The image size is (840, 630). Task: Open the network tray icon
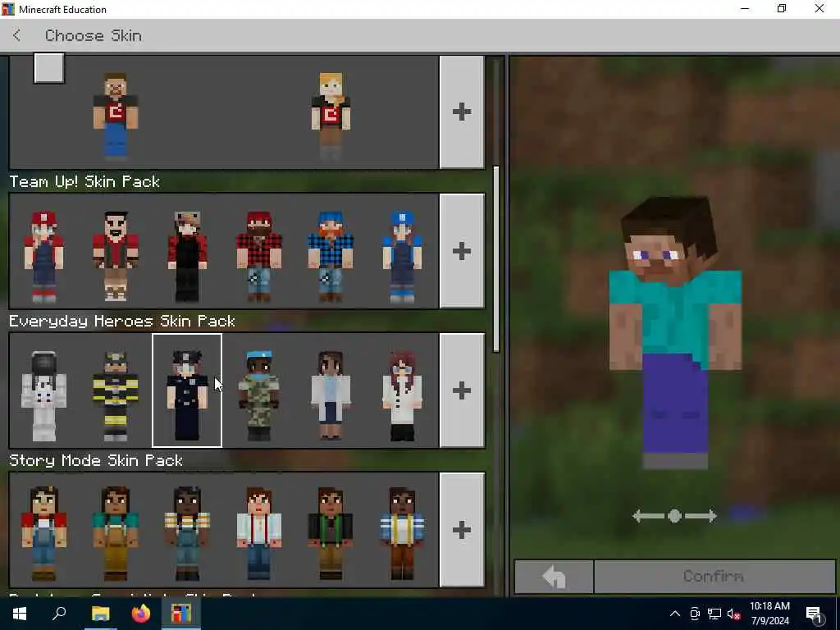pos(714,614)
